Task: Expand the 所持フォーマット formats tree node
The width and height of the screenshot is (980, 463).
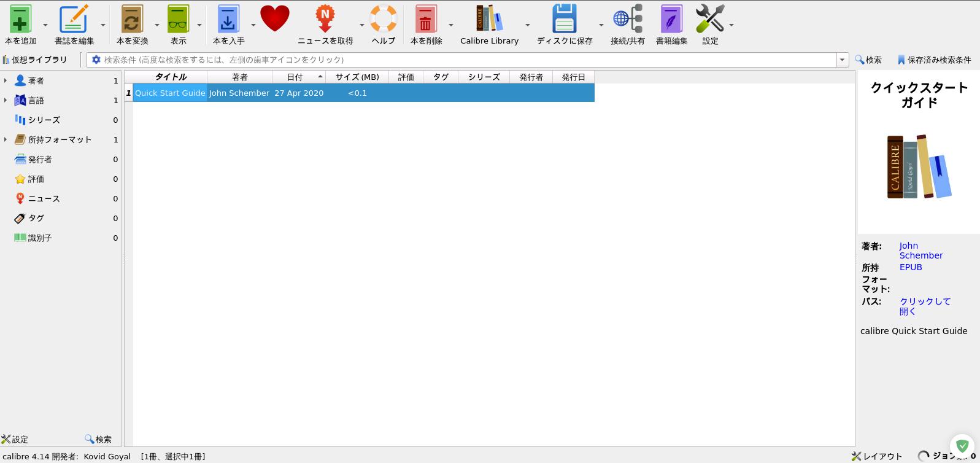Action: click(6, 139)
